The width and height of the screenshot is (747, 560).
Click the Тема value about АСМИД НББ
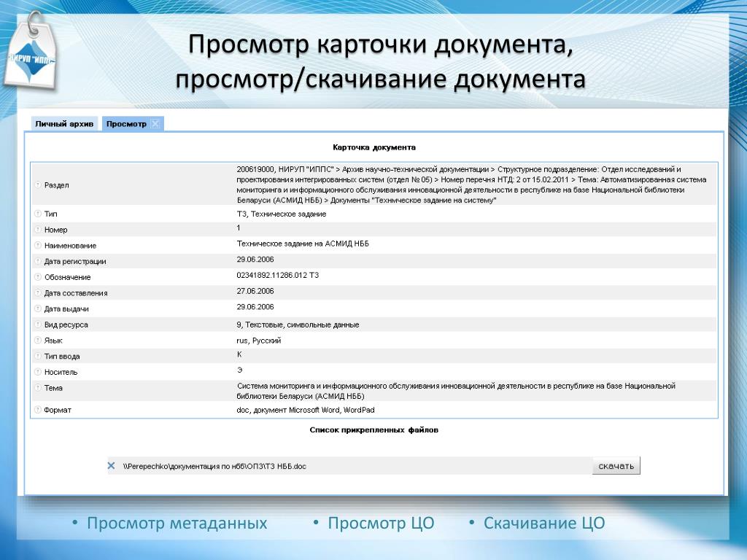[456, 391]
